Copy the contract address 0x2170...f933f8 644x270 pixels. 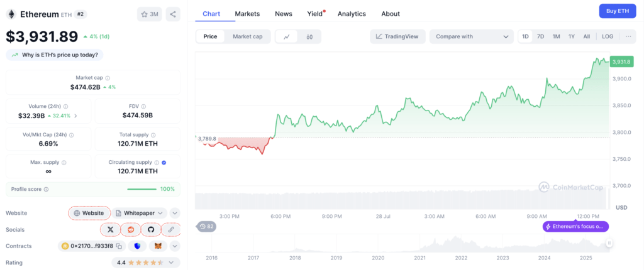(x=119, y=246)
